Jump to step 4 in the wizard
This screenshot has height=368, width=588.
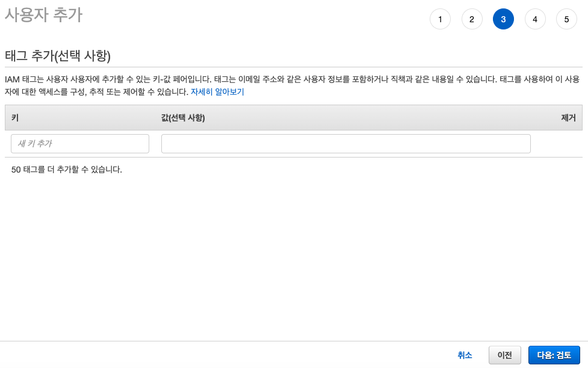click(x=535, y=19)
